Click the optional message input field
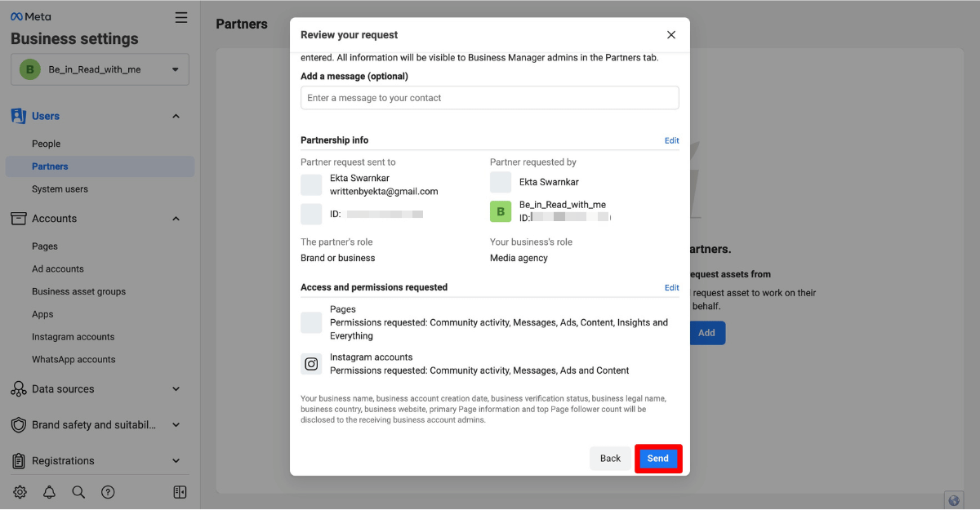This screenshot has width=980, height=510. [489, 97]
